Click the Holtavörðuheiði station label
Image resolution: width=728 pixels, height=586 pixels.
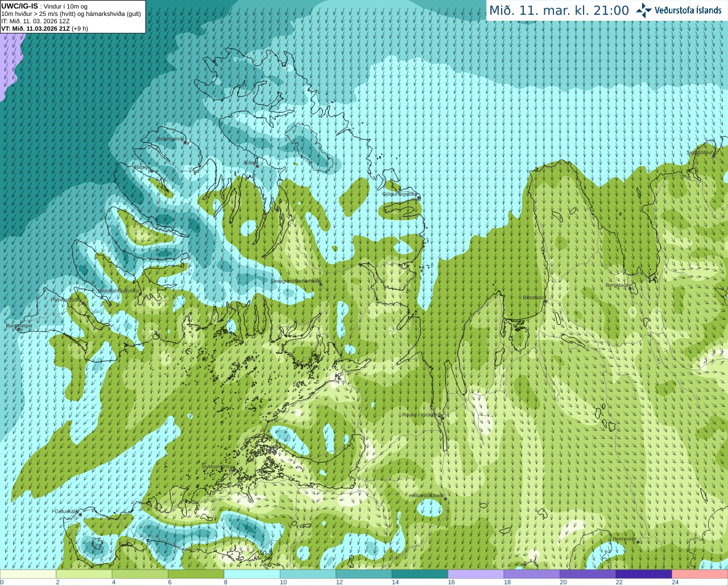427,496
